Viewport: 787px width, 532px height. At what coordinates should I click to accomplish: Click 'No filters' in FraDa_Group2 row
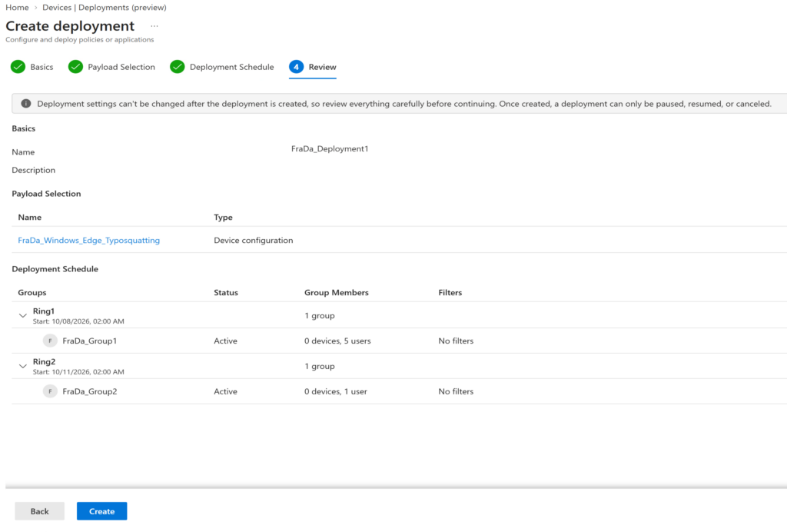(x=456, y=391)
